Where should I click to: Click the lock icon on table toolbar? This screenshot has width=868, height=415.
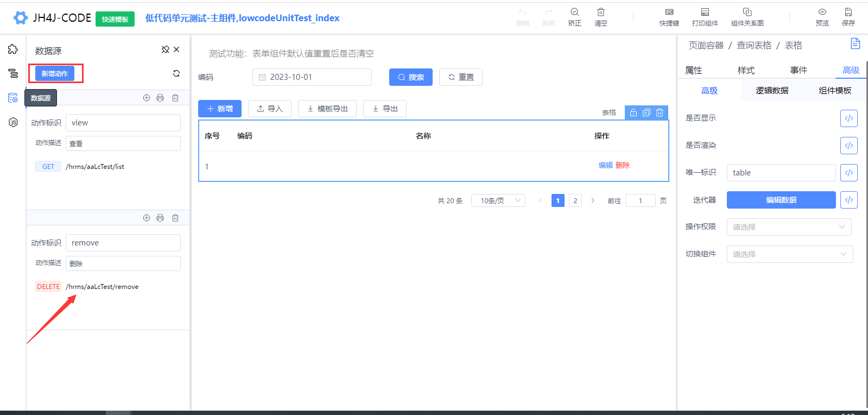tap(633, 112)
